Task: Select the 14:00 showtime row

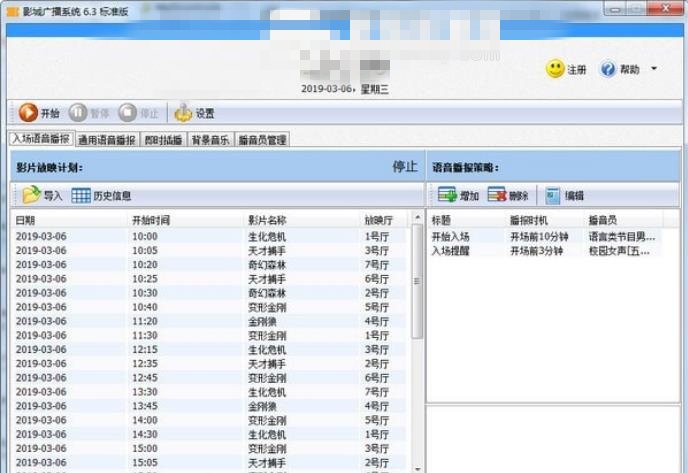Action: click(210, 420)
